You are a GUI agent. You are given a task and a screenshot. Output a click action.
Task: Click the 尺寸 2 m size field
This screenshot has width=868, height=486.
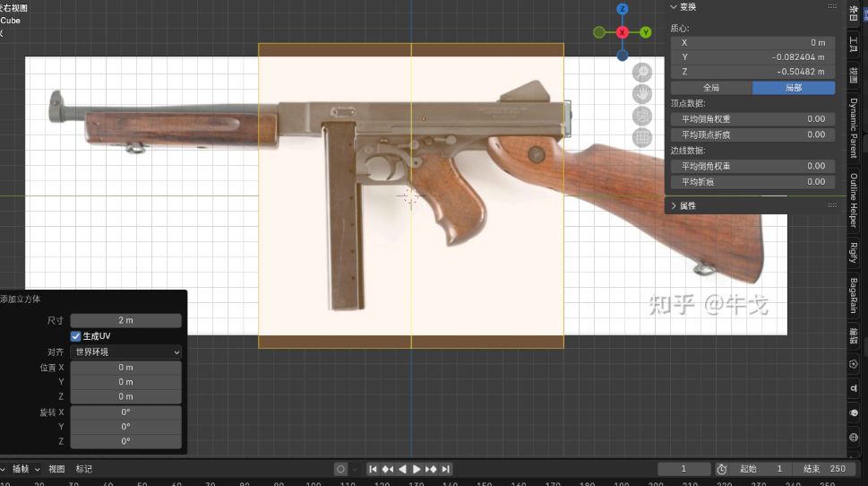coord(125,321)
